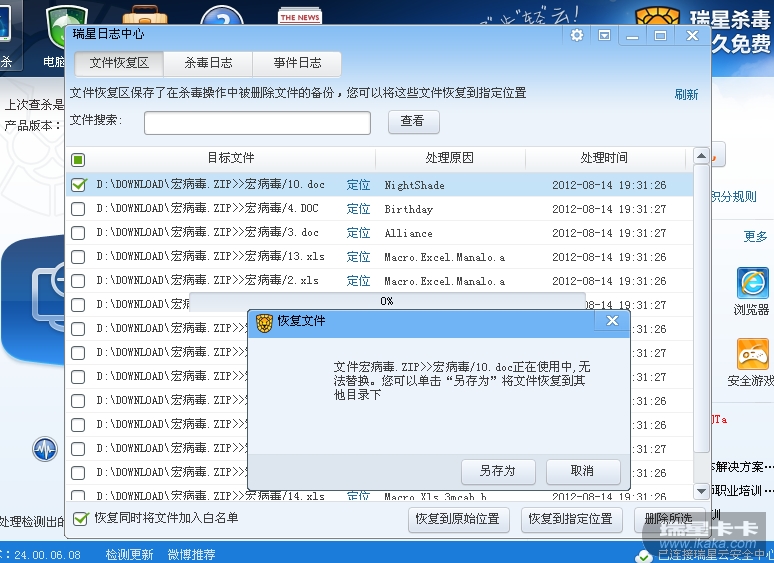Open the 安全游戏 gamepad icon
Screen dimensions: 774x563
(x=752, y=354)
